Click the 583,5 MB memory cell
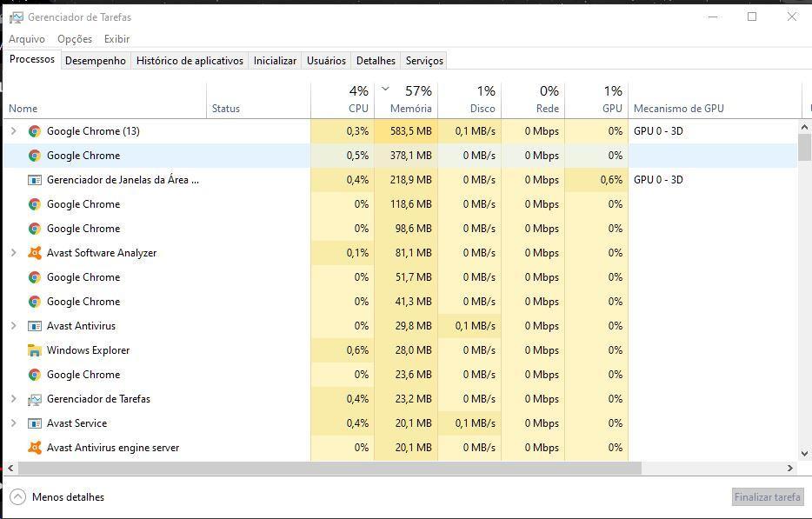This screenshot has width=812, height=519. 406,131
